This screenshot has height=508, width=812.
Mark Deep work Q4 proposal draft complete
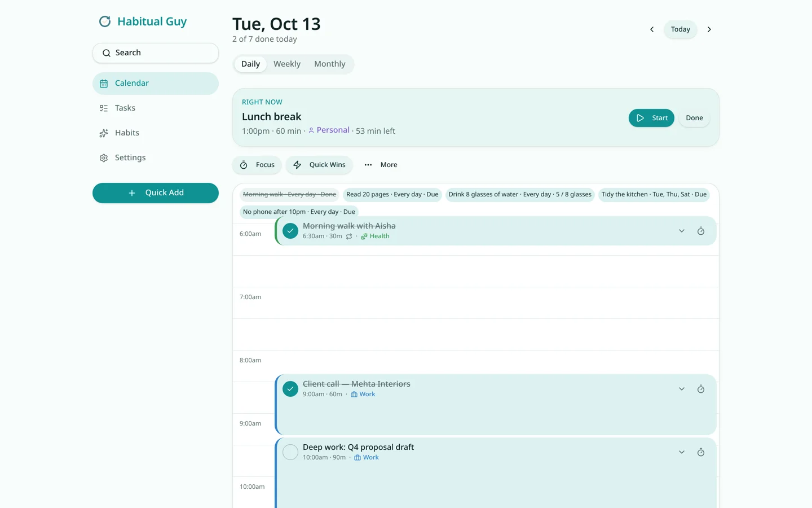[x=290, y=452]
